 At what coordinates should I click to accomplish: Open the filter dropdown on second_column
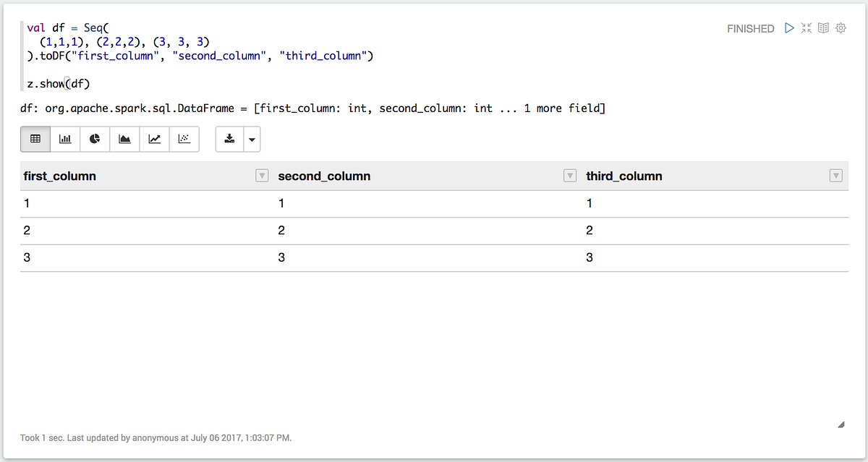(x=570, y=175)
